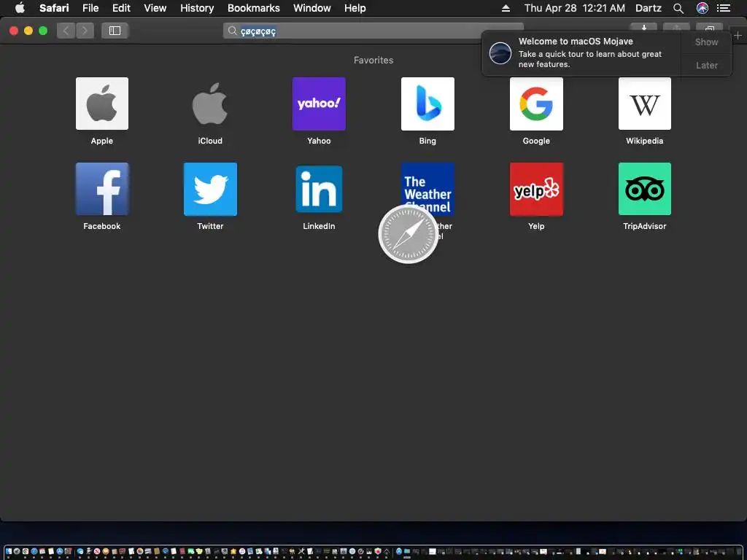Click the search magnifier in address bar

[x=232, y=31]
